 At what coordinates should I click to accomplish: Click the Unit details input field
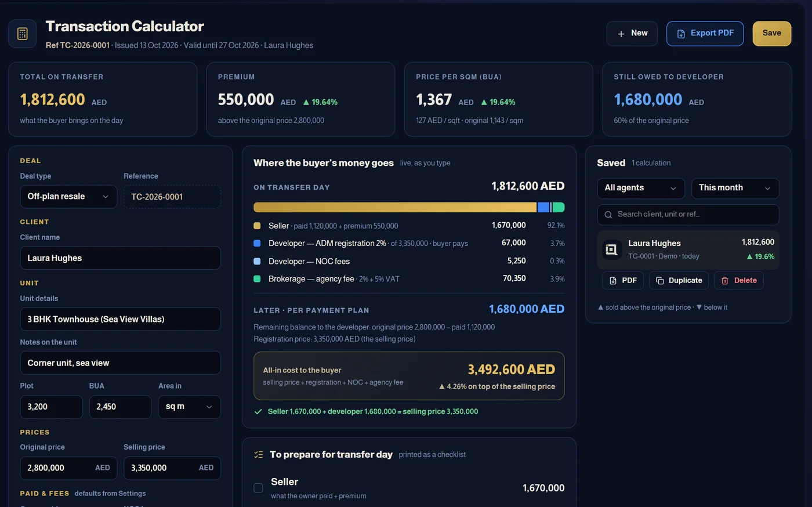coord(120,319)
